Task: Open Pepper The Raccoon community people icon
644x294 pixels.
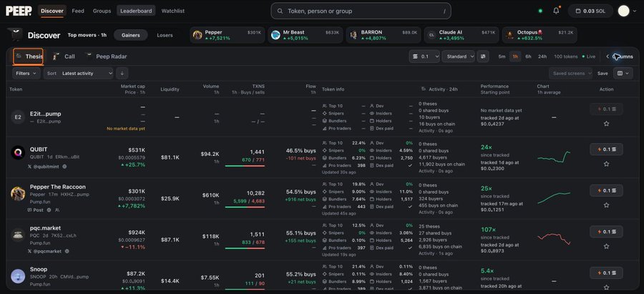Action: click(57, 210)
